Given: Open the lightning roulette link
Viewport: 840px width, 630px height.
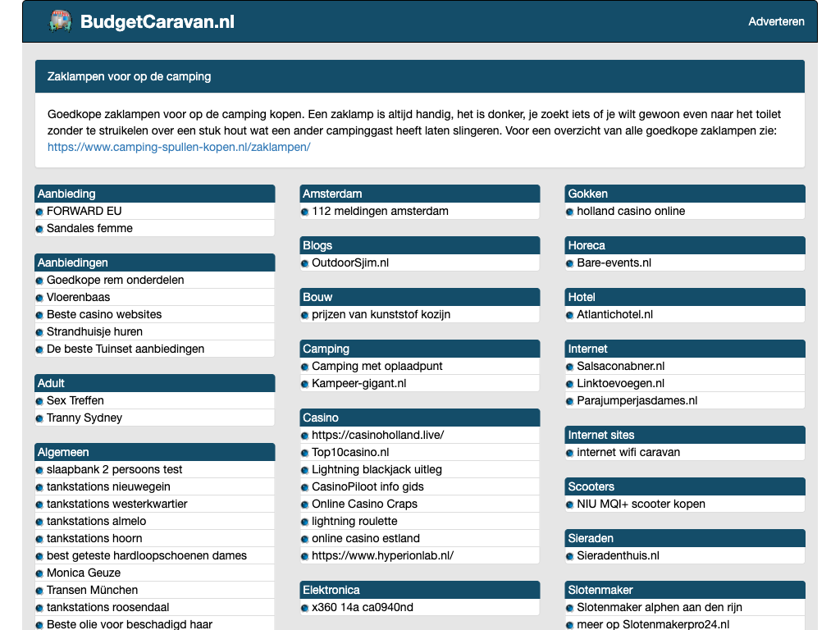Looking at the screenshot, I should click(x=354, y=521).
